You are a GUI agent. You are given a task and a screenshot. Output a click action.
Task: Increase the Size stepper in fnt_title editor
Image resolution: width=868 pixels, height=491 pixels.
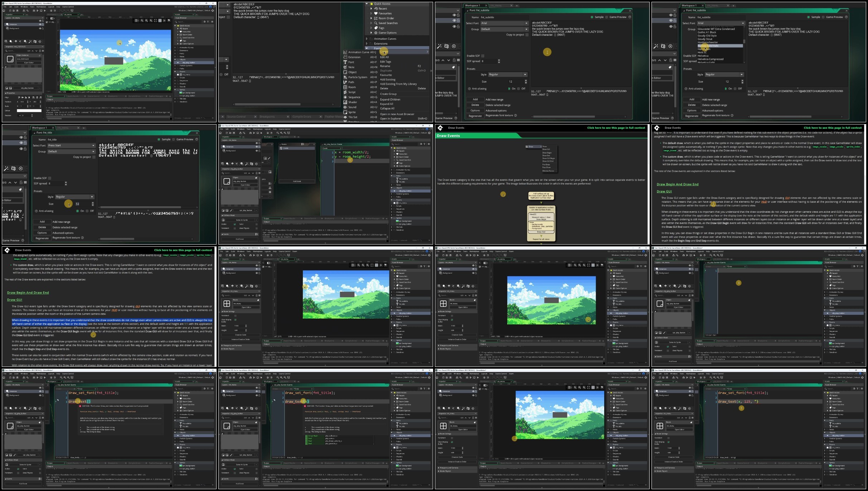click(x=93, y=203)
